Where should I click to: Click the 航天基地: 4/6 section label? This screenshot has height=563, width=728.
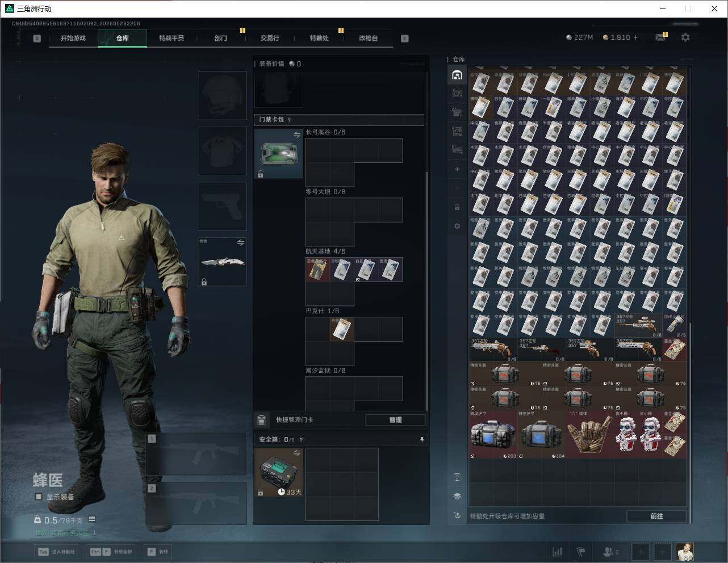325,251
